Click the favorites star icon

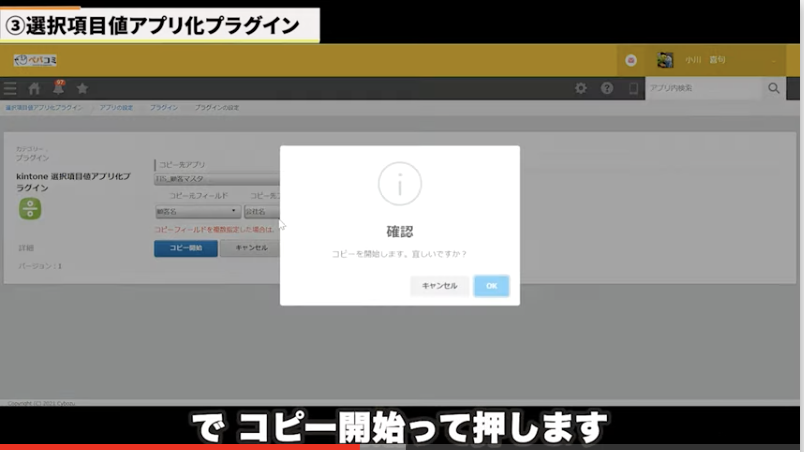click(82, 89)
